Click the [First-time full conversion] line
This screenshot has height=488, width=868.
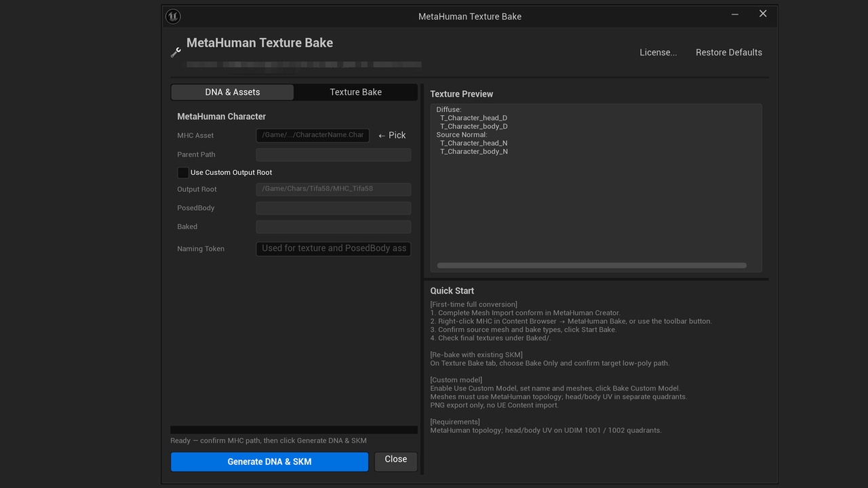(x=474, y=304)
